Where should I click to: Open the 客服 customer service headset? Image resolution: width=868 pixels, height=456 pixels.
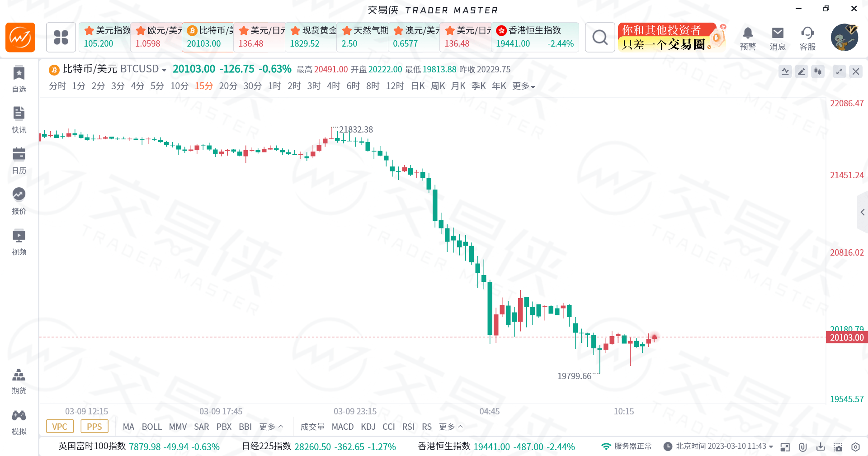point(807,38)
